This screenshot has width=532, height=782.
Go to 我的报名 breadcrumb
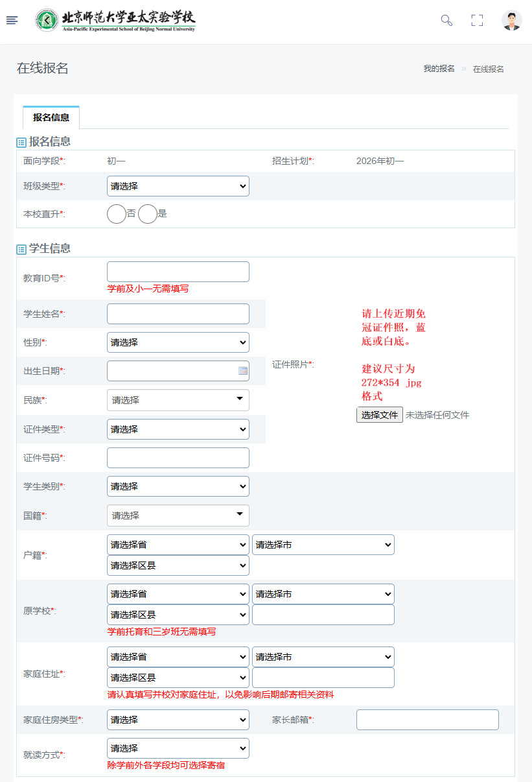tap(439, 69)
